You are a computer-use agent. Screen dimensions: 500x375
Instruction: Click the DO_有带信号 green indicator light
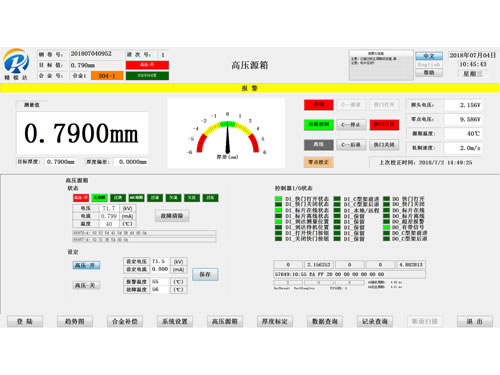coord(386,227)
